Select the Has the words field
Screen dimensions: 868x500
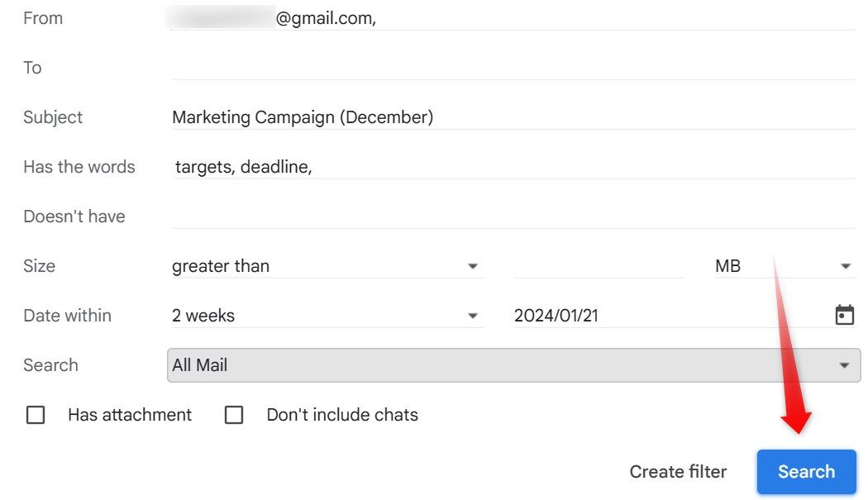click(x=413, y=167)
